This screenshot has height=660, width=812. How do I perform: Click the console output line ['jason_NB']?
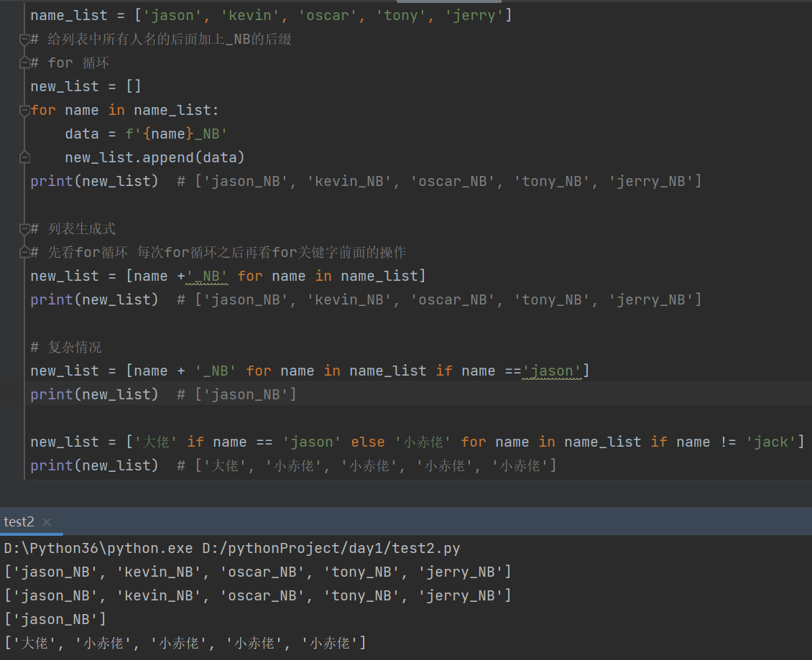coord(55,619)
